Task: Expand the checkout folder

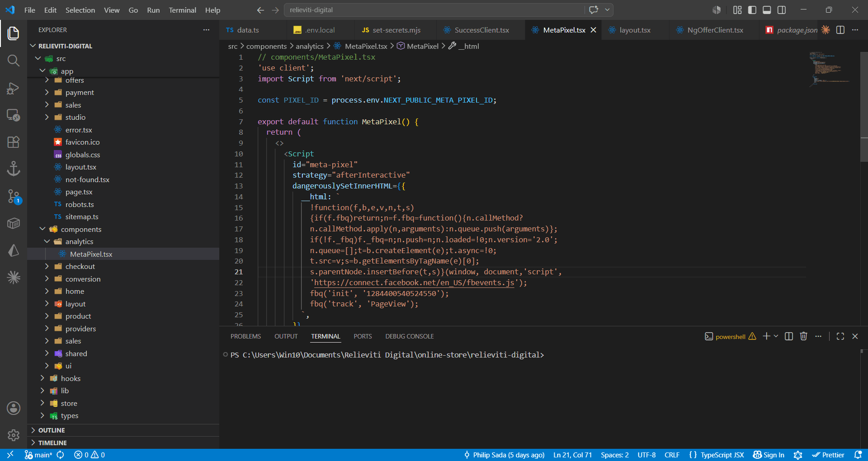Action: coord(47,266)
